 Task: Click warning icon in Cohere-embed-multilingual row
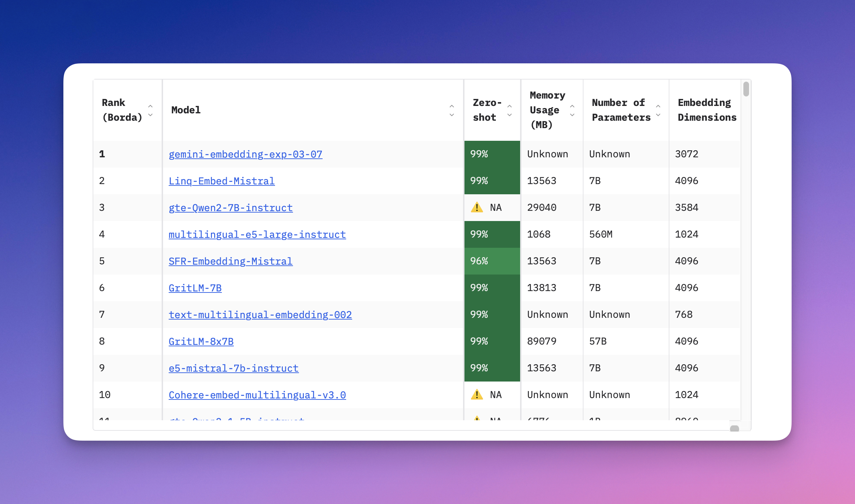point(477,395)
